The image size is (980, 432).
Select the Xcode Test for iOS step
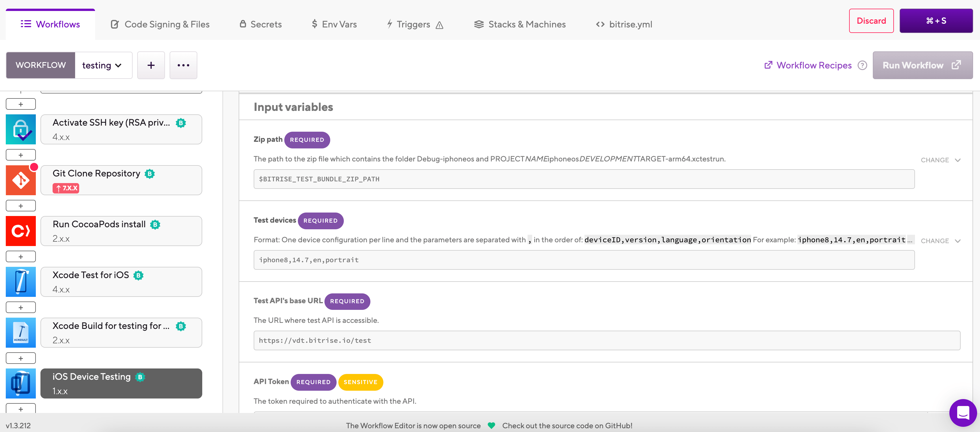(121, 282)
